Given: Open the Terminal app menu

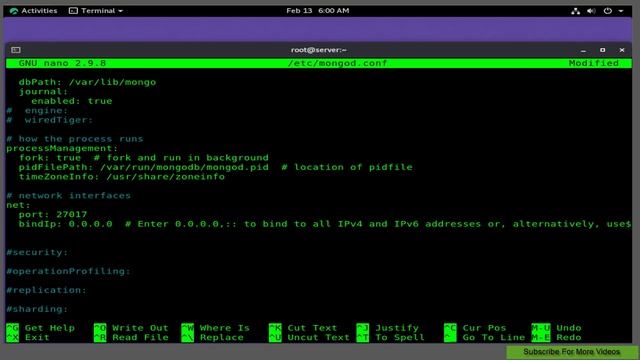Looking at the screenshot, I should 96,11.
